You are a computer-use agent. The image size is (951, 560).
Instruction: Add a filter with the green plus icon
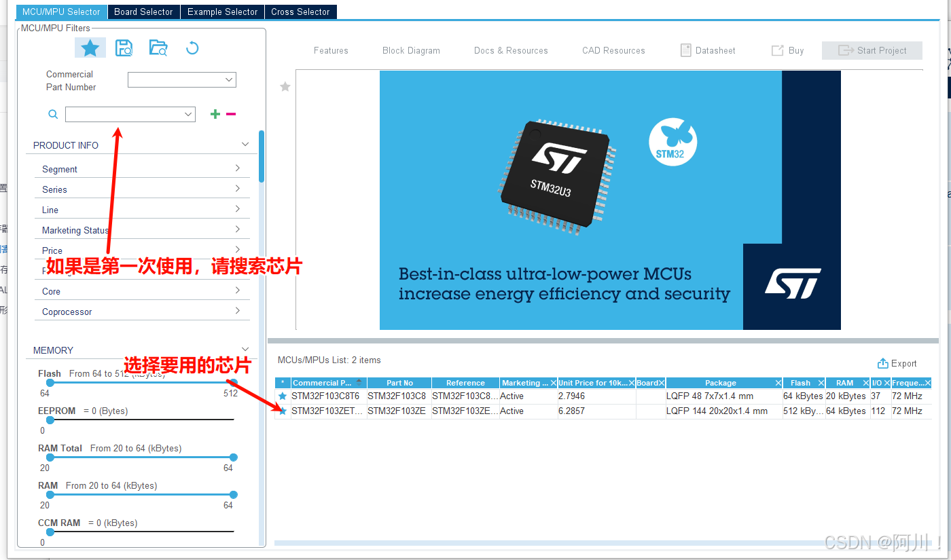click(215, 114)
